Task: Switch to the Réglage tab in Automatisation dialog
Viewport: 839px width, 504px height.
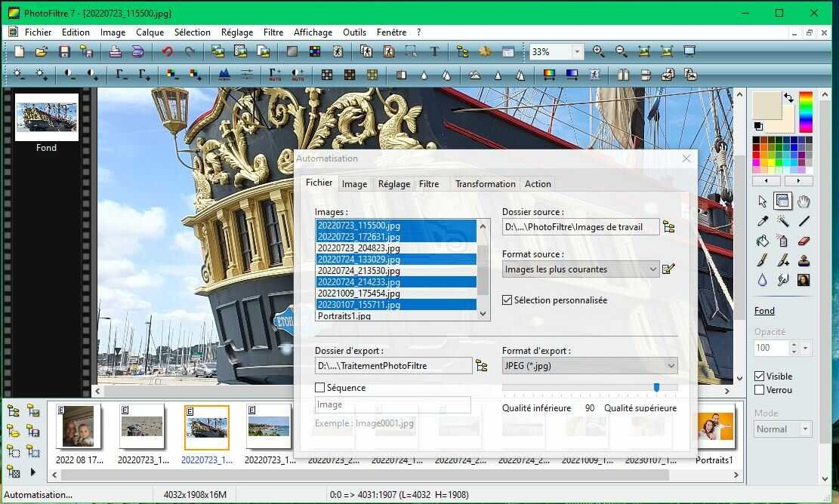Action: (x=393, y=184)
